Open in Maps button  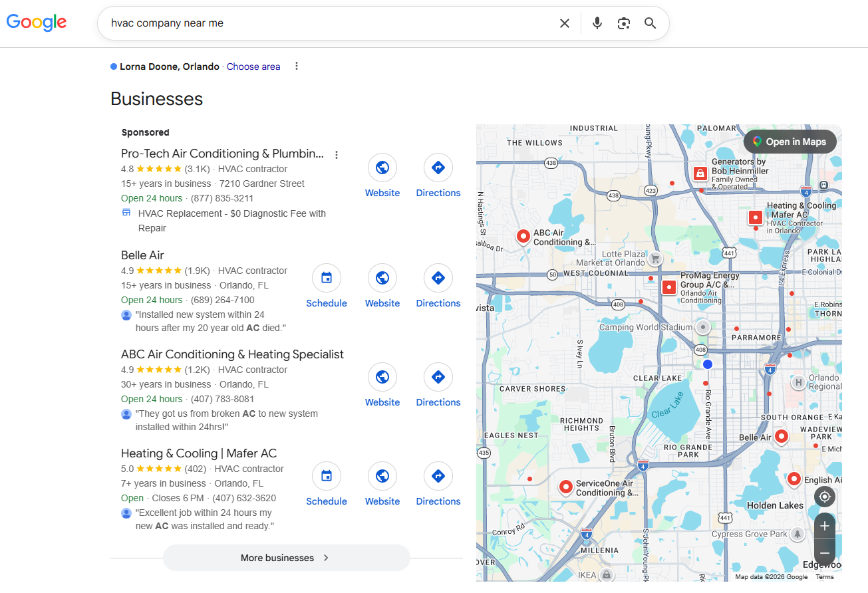(x=790, y=142)
